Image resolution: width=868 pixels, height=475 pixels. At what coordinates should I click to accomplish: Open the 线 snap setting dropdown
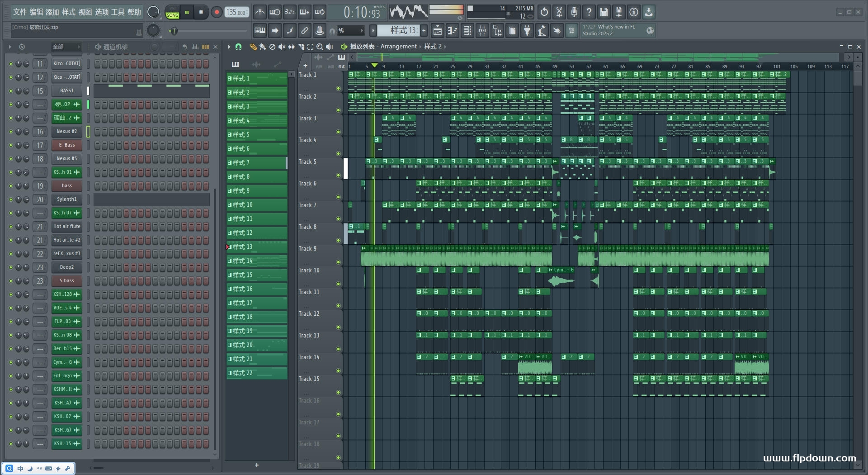pyautogui.click(x=351, y=31)
